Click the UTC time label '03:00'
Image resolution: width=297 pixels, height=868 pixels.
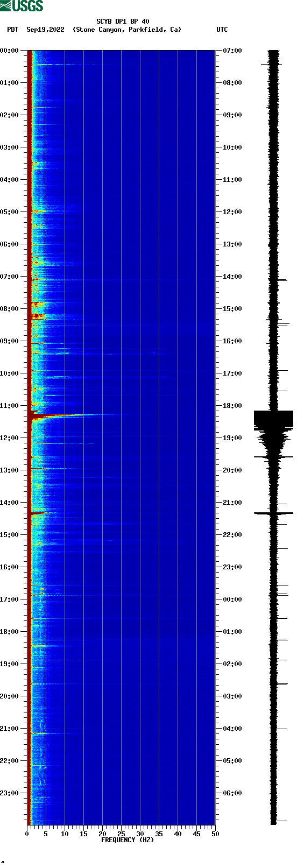(232, 696)
